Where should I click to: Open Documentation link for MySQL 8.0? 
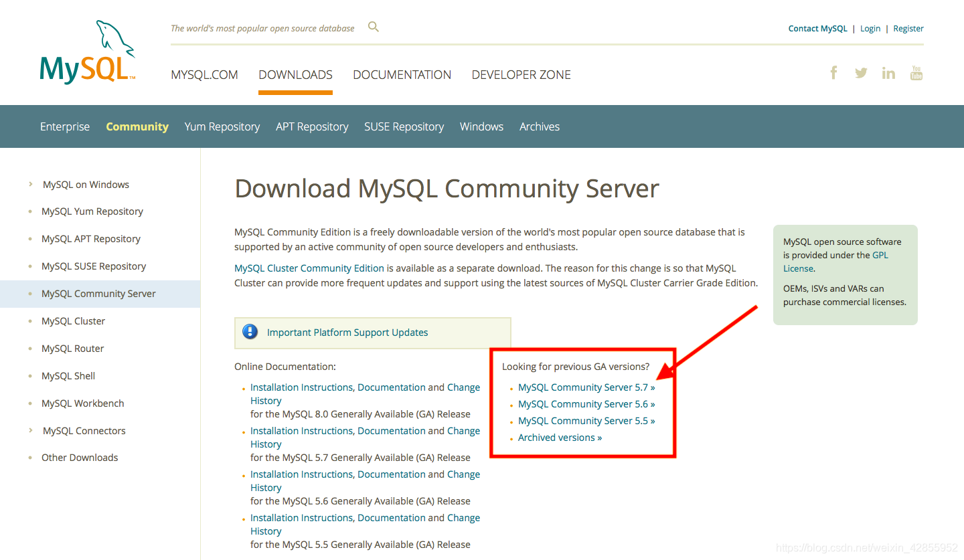pyautogui.click(x=392, y=387)
